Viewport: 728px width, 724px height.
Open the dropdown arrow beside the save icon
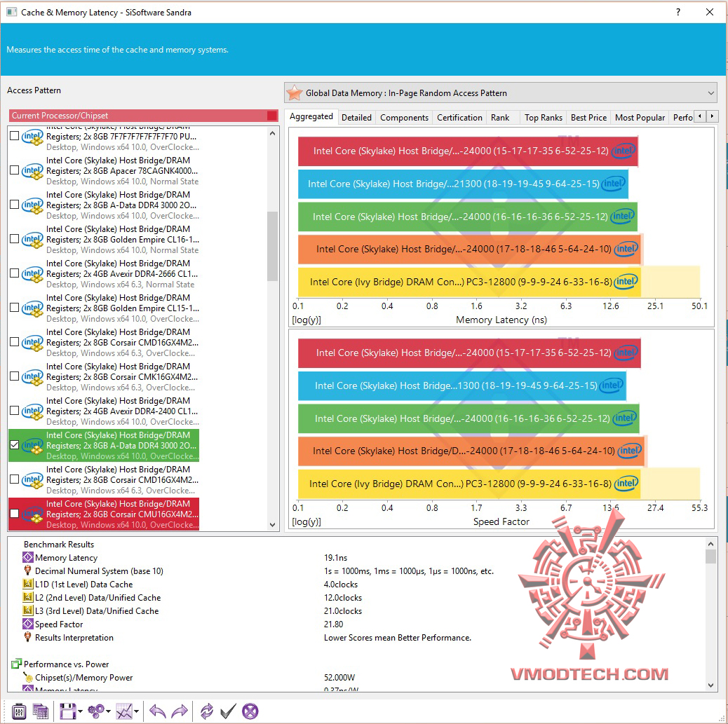click(x=81, y=711)
